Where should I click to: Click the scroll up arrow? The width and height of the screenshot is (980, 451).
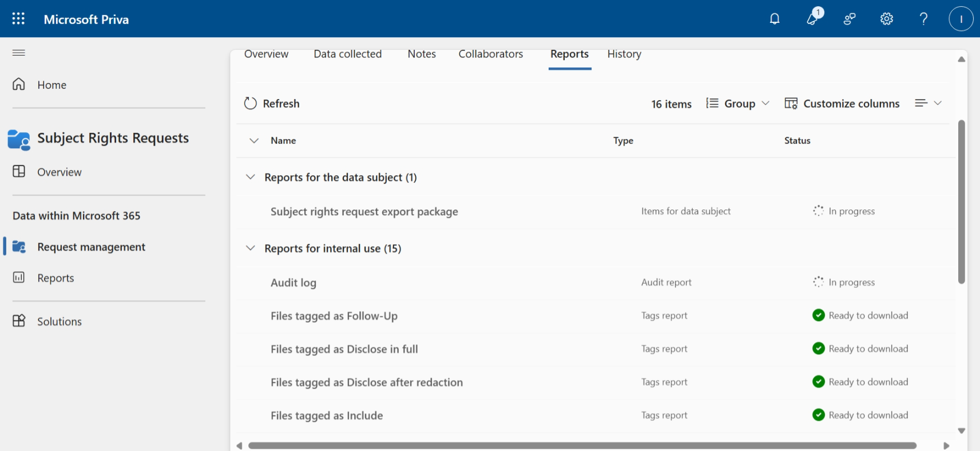(x=962, y=59)
